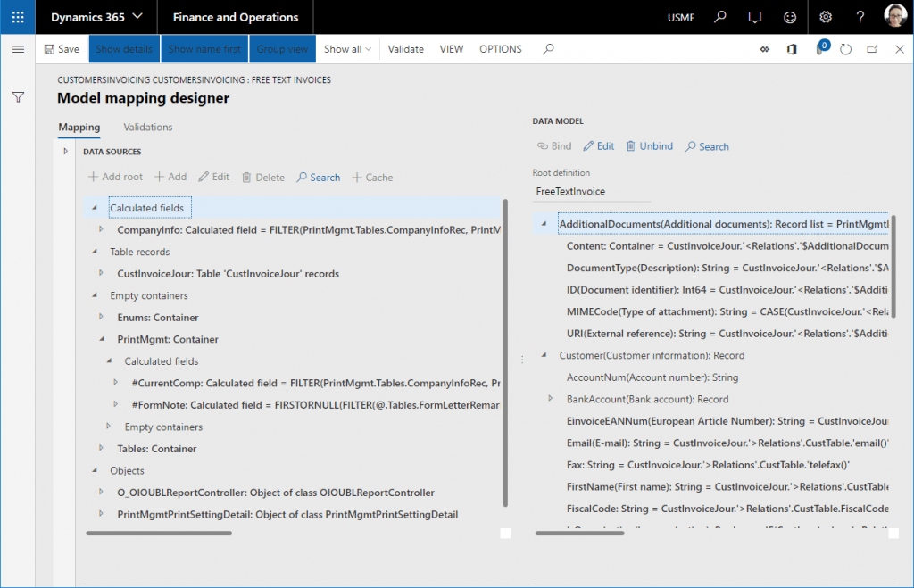Click the filter icon in the left sidebar
Image resolution: width=914 pixels, height=588 pixels.
coord(18,96)
